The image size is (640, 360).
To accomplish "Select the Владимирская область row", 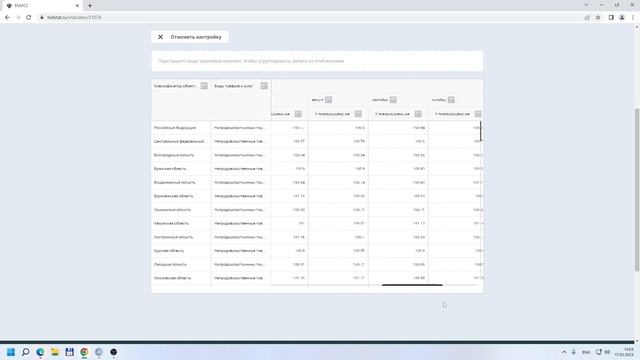I will pyautogui.click(x=316, y=182).
